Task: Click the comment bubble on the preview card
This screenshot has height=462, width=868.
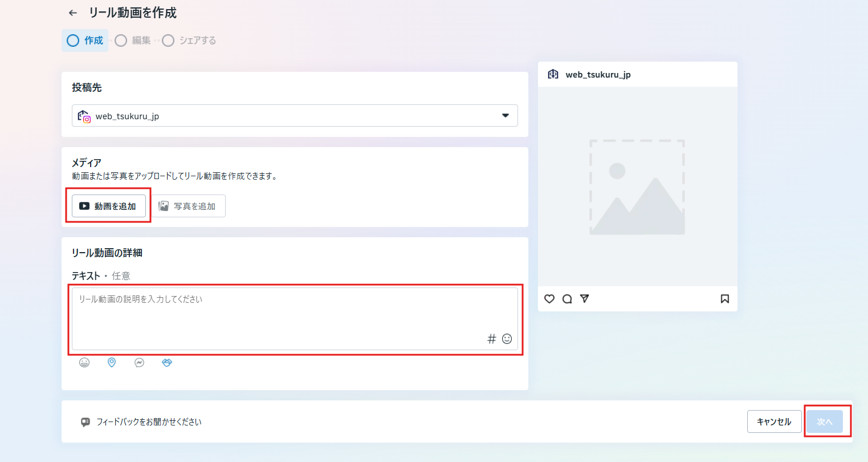Action: (x=567, y=298)
